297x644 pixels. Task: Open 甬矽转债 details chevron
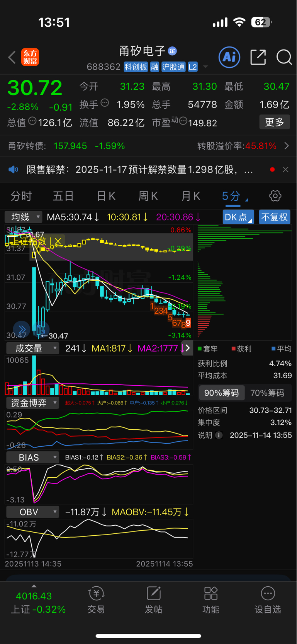pyautogui.click(x=287, y=146)
